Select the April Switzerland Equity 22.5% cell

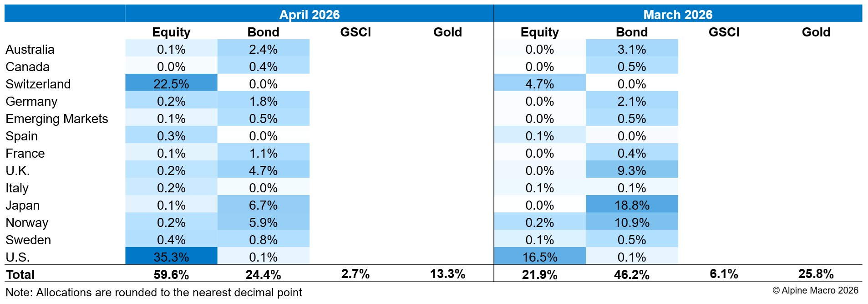[x=171, y=84]
